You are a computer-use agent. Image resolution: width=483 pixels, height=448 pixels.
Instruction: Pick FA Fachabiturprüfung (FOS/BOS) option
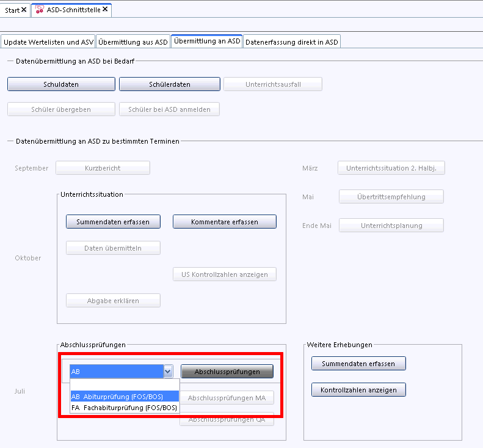(125, 408)
